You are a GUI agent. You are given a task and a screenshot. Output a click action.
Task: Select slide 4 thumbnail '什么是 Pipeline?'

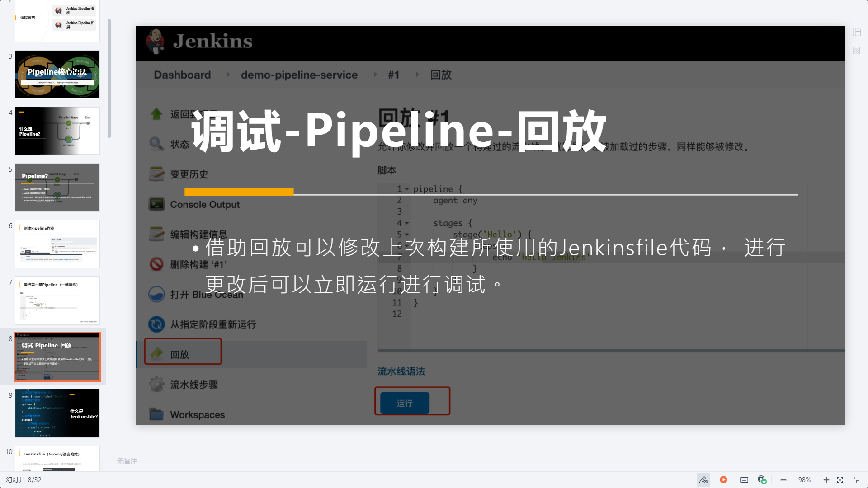tap(57, 131)
